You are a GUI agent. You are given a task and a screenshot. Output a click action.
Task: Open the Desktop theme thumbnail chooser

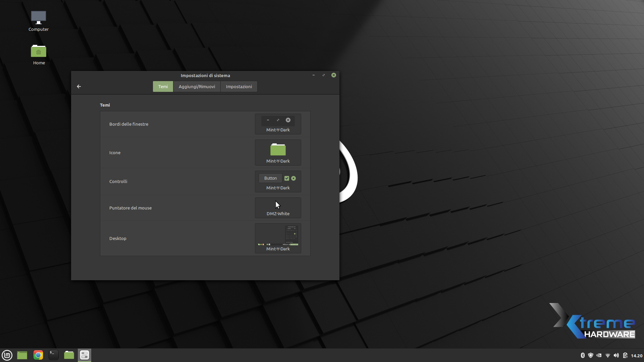coord(278,238)
